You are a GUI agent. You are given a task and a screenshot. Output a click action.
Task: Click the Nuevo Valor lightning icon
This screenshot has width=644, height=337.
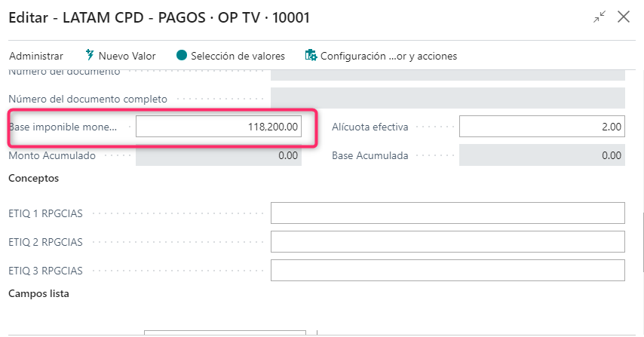coord(90,55)
